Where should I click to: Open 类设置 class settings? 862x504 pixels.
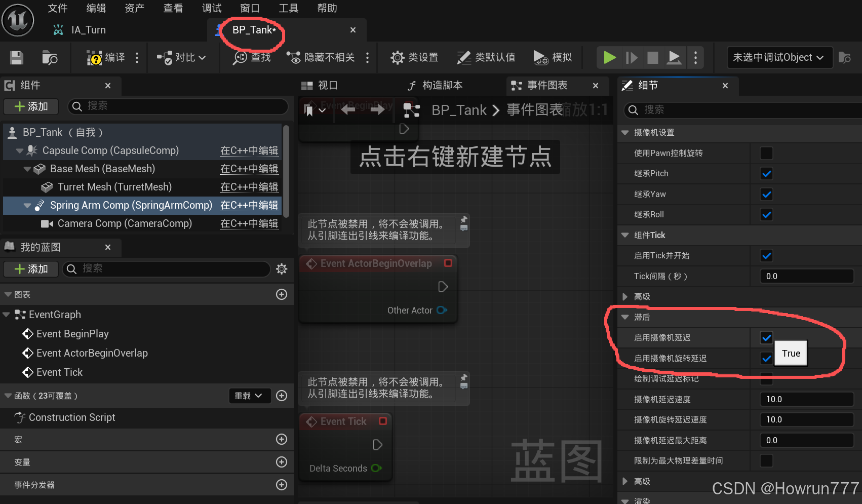[414, 58]
